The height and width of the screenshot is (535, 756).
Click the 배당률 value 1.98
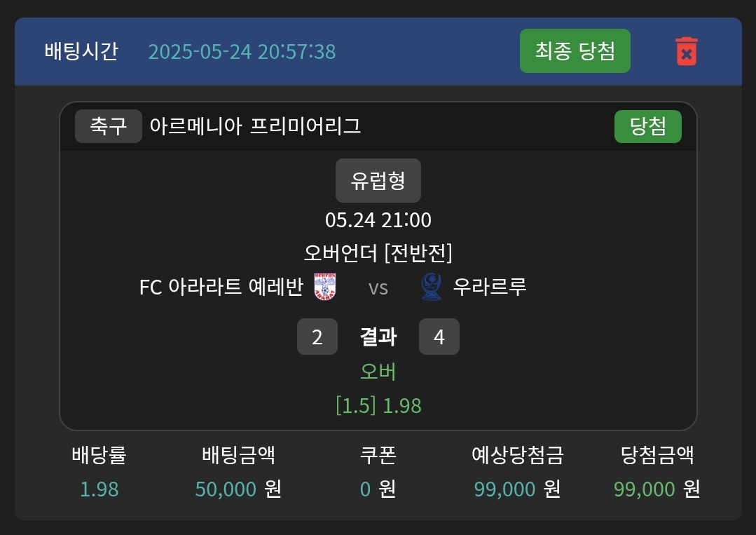[99, 489]
